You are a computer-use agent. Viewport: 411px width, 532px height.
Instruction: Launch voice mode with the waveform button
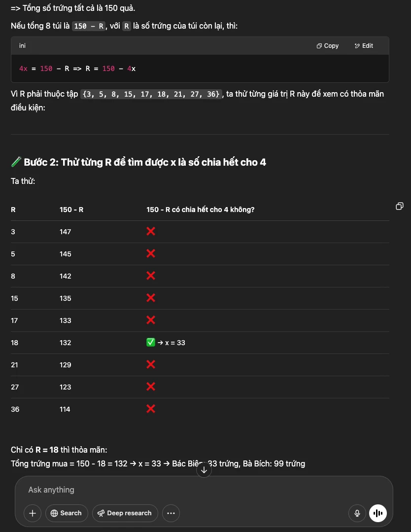click(378, 513)
